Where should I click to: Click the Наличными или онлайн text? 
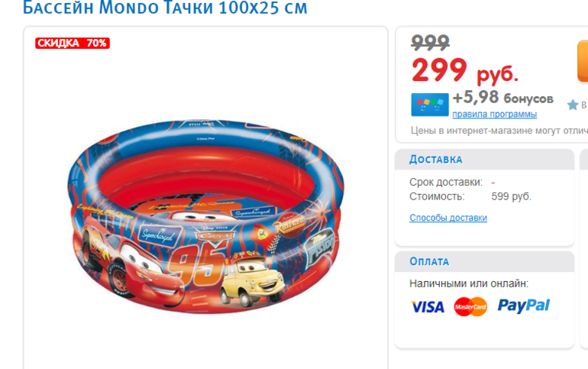[469, 284]
